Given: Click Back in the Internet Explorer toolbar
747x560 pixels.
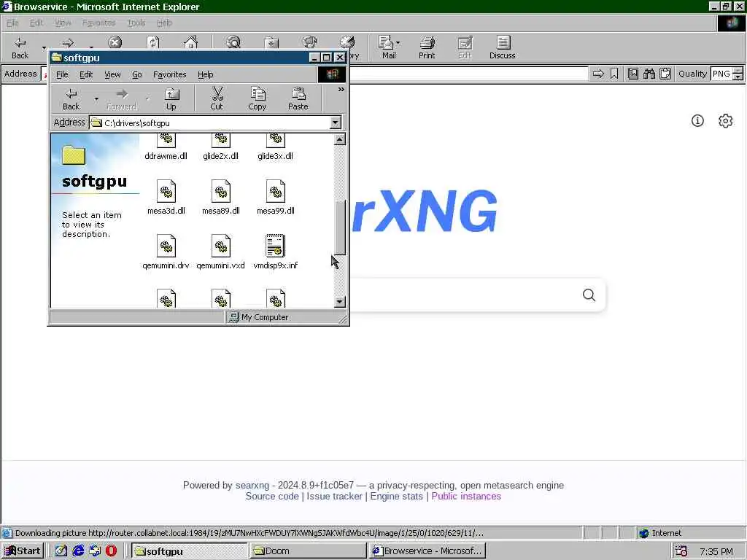Looking at the screenshot, I should pos(20,47).
